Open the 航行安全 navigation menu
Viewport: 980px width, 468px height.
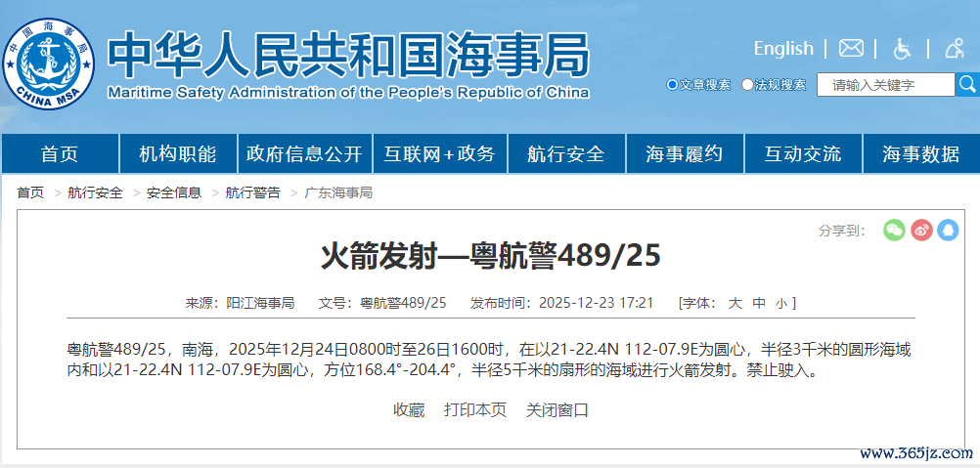click(x=565, y=153)
